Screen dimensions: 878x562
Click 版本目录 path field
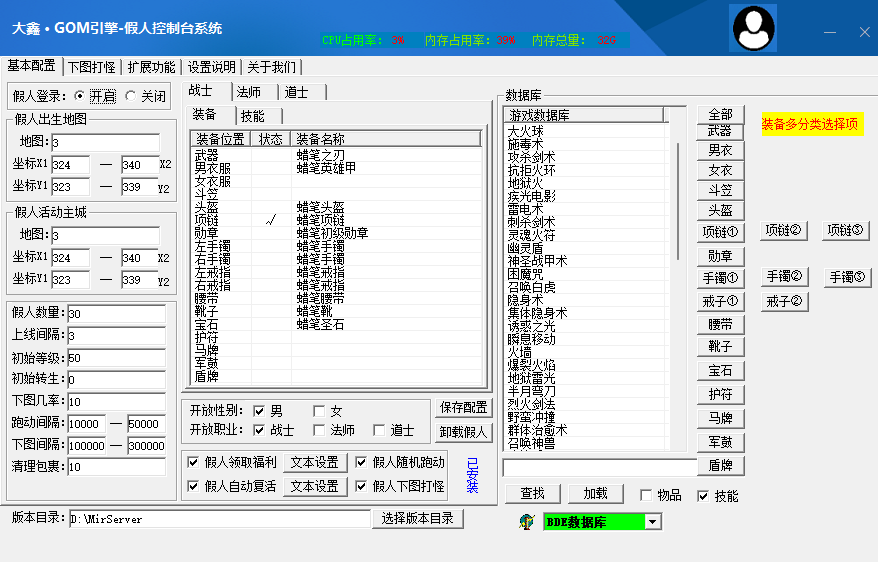(220, 519)
